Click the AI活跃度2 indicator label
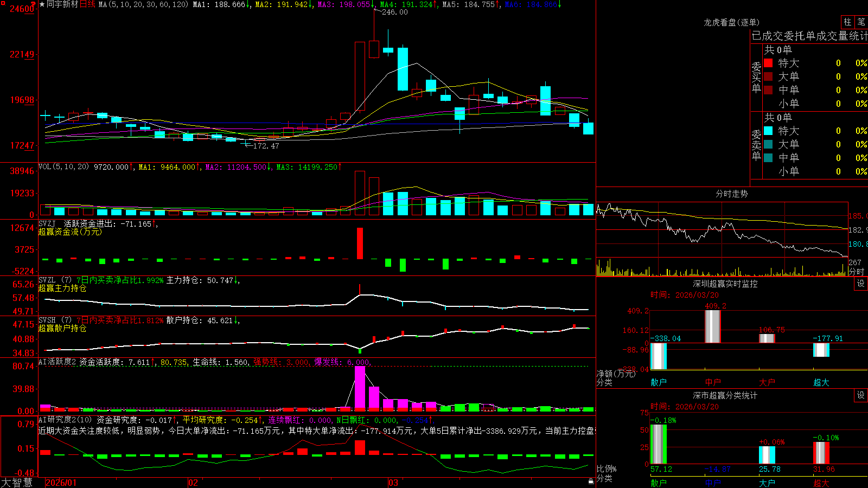Image resolution: width=868 pixels, height=488 pixels. pos(57,362)
